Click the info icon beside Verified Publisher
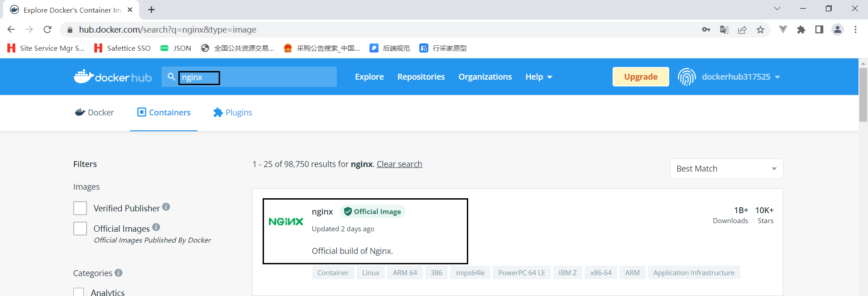This screenshot has width=868, height=296. [166, 207]
